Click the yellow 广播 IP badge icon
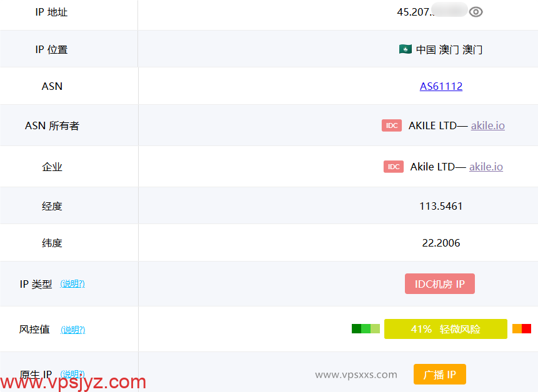This screenshot has height=392, width=538. [439, 374]
